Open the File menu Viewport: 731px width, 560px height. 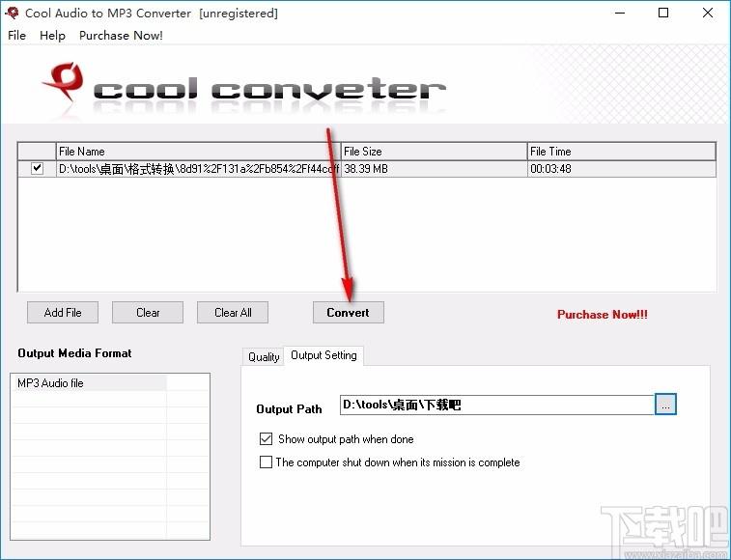click(16, 36)
